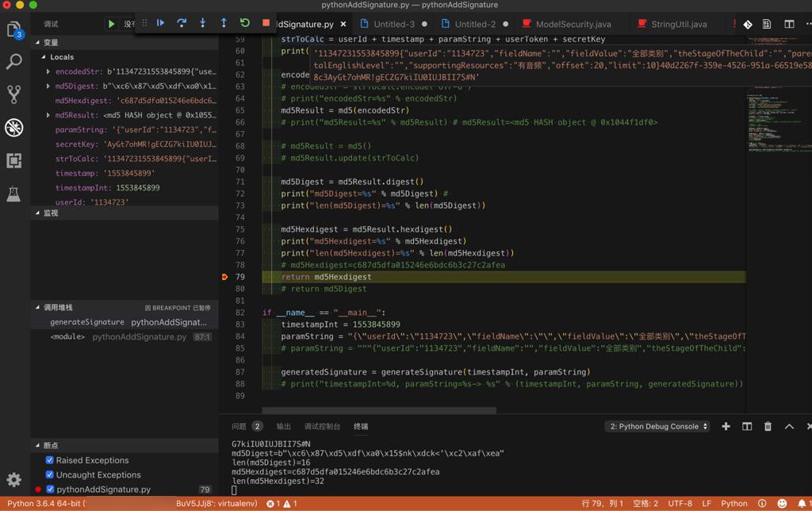This screenshot has height=511, width=812.
Task: Click the editor minimap overview
Action: [773, 119]
